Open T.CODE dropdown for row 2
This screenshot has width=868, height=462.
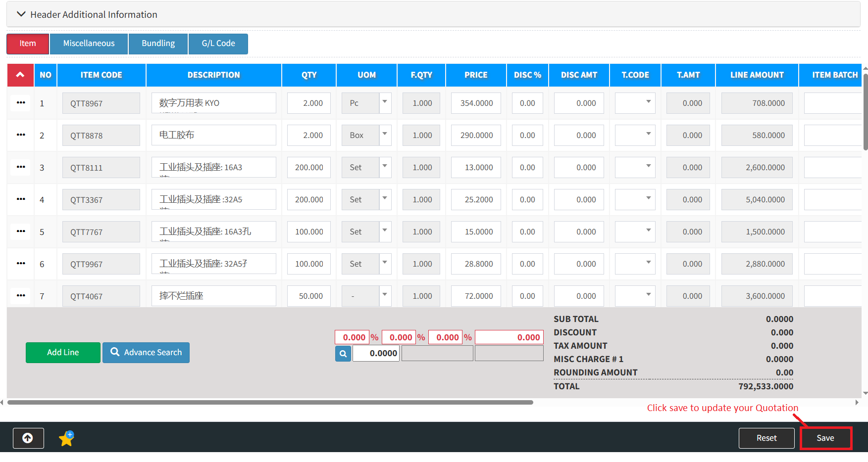pos(648,135)
